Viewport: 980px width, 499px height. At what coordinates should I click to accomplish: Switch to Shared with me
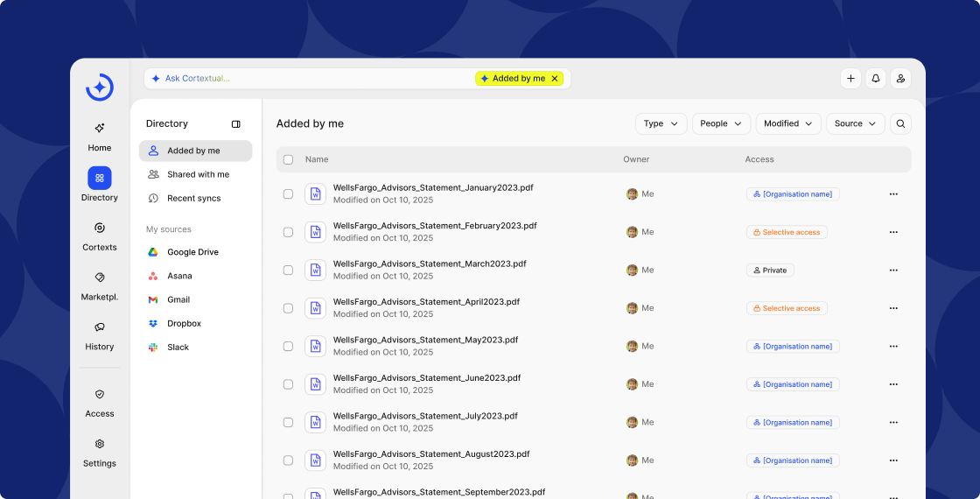tap(198, 175)
